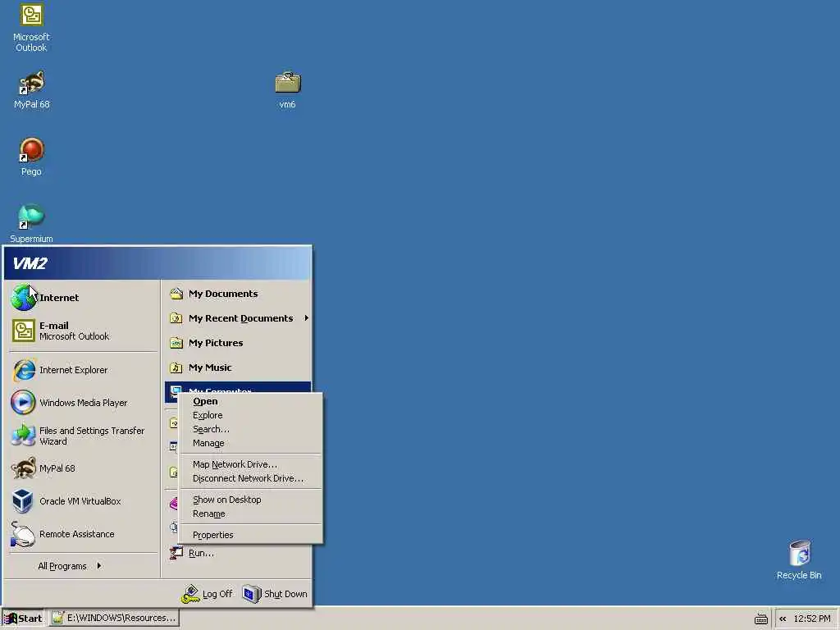Image resolution: width=840 pixels, height=630 pixels.
Task: Expand hidden tray icons chevron
Action: (x=783, y=619)
